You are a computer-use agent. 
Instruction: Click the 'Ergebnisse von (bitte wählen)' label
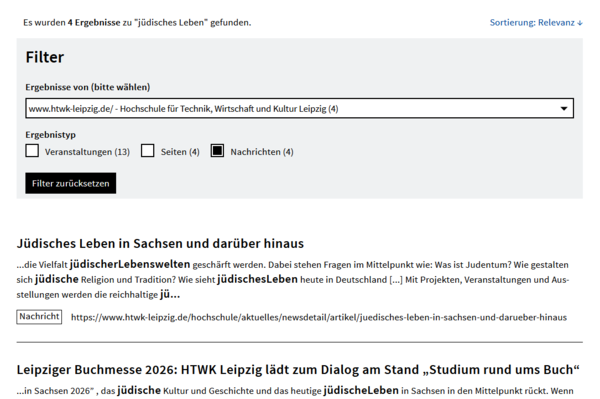click(88, 87)
